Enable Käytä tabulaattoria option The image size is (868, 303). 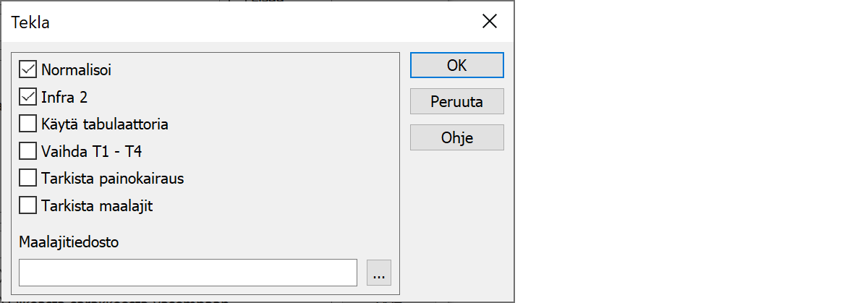tap(28, 124)
